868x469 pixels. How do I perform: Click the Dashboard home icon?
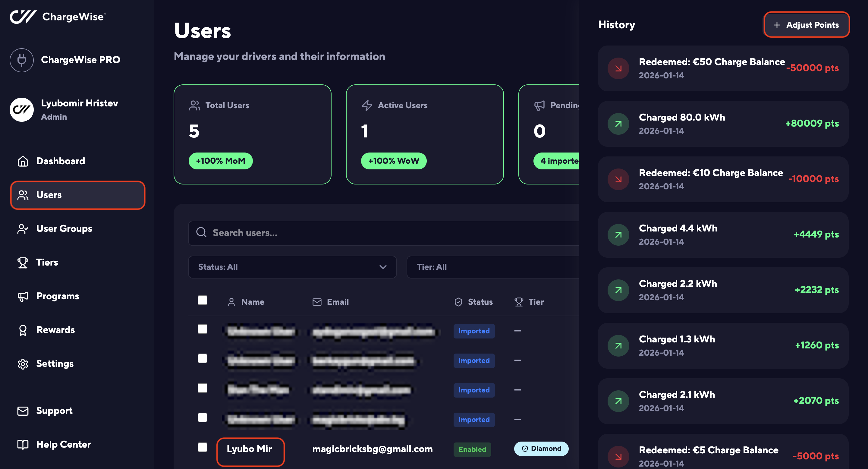[23, 161]
